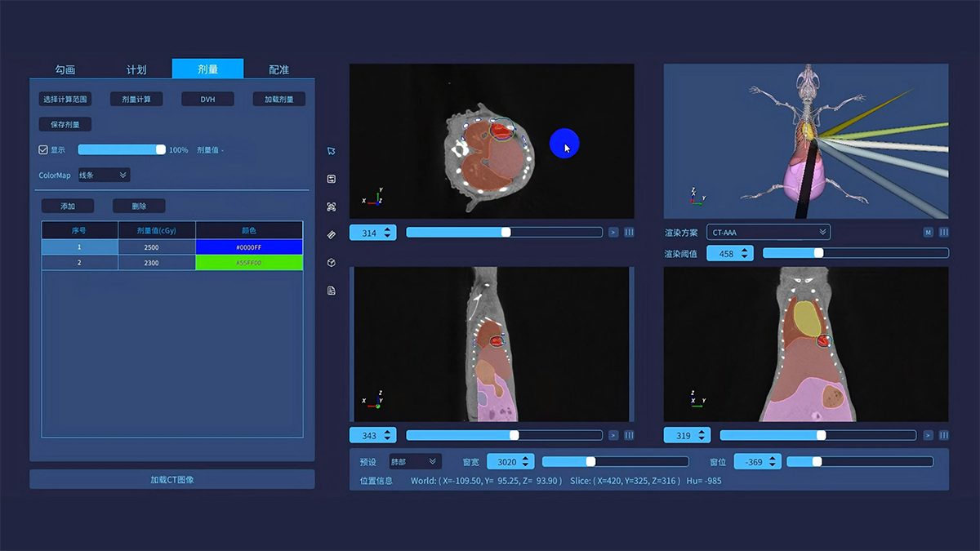980x551 pixels.
Task: Click the adjustment sliders icon below the pointer tool
Action: pos(331,179)
